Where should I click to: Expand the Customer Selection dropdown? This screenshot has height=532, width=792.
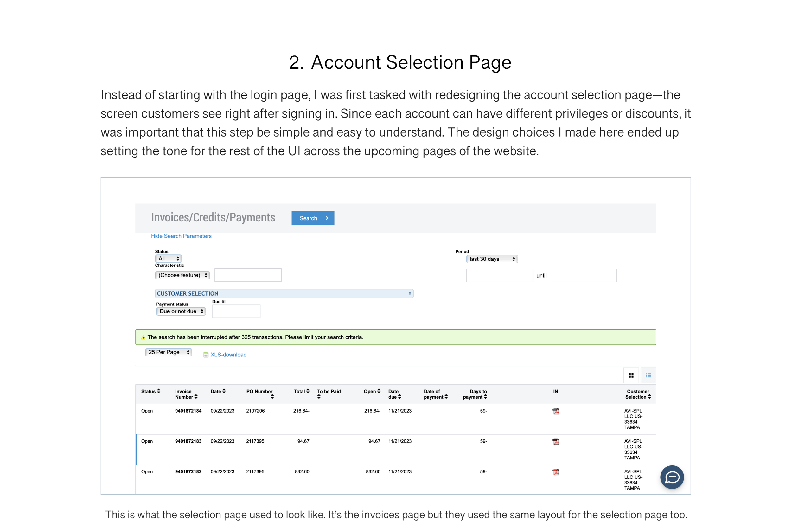pos(284,293)
